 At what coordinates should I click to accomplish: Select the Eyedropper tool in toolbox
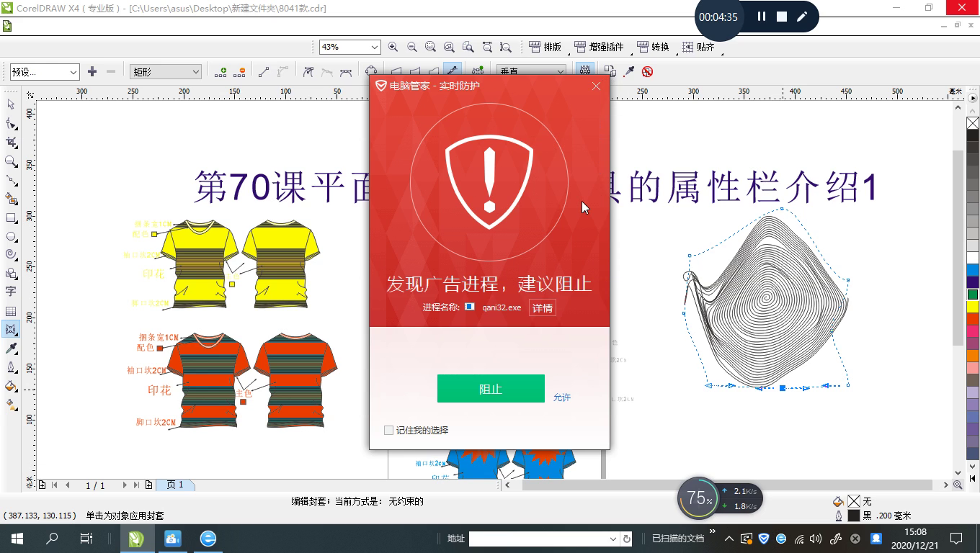(x=11, y=349)
